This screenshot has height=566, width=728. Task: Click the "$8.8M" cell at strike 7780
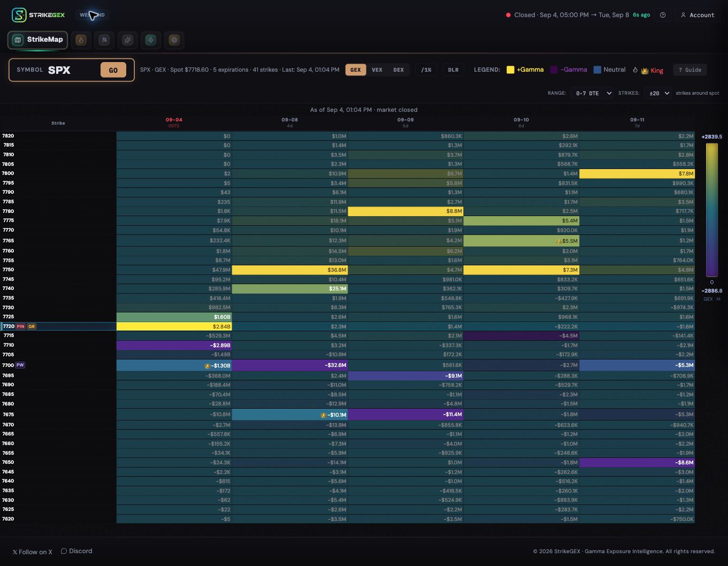point(405,211)
